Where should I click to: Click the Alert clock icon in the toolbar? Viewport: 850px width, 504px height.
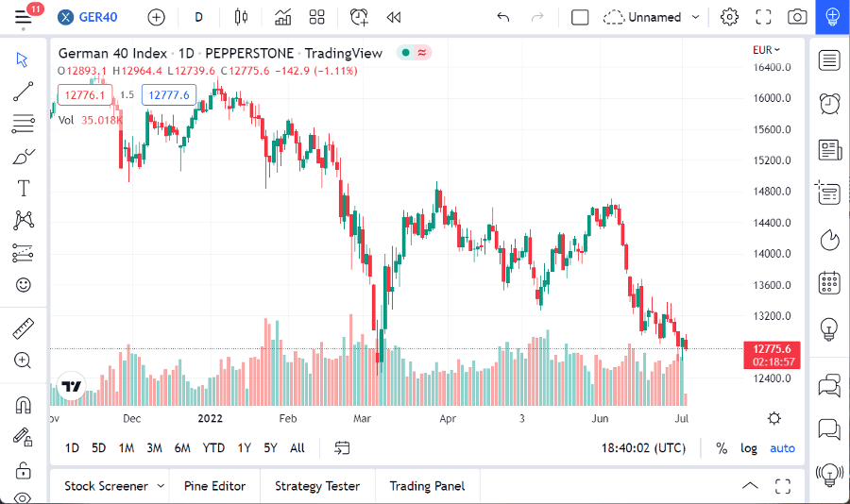click(x=359, y=17)
